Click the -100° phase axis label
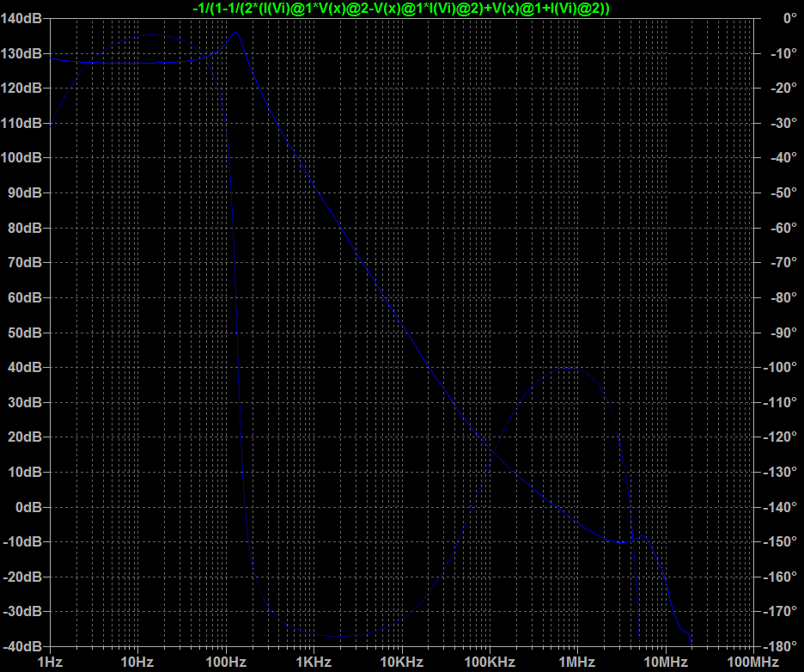The image size is (804, 672). (780, 367)
